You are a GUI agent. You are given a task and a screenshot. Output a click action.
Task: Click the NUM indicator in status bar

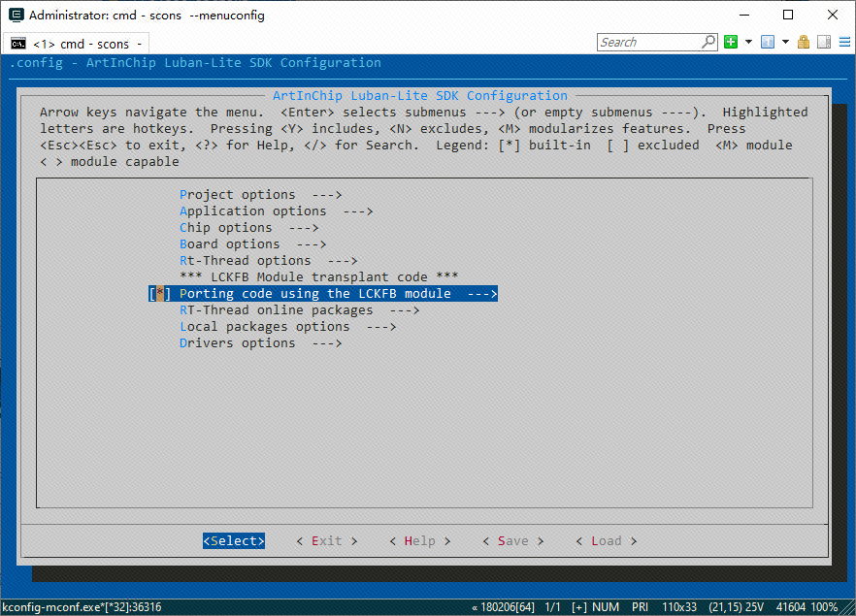606,607
